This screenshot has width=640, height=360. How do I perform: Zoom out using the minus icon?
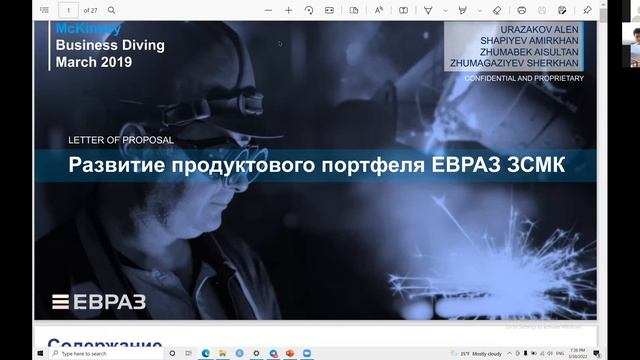point(268,10)
